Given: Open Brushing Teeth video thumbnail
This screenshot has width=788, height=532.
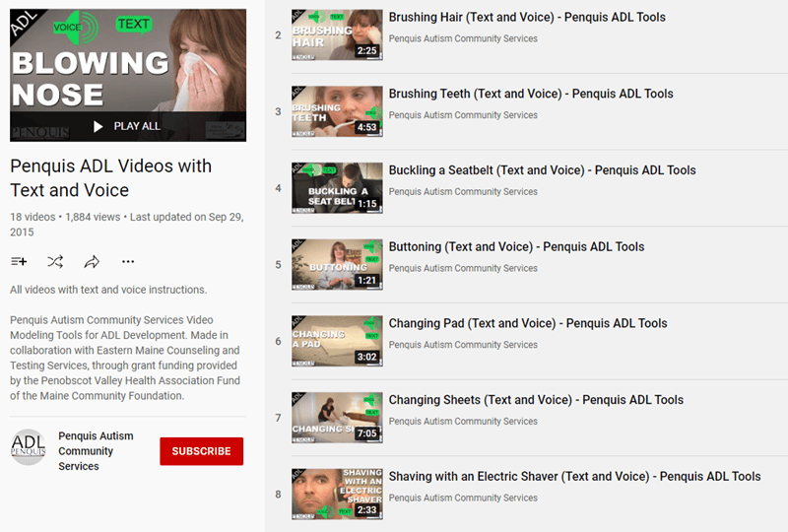Looking at the screenshot, I should [337, 111].
